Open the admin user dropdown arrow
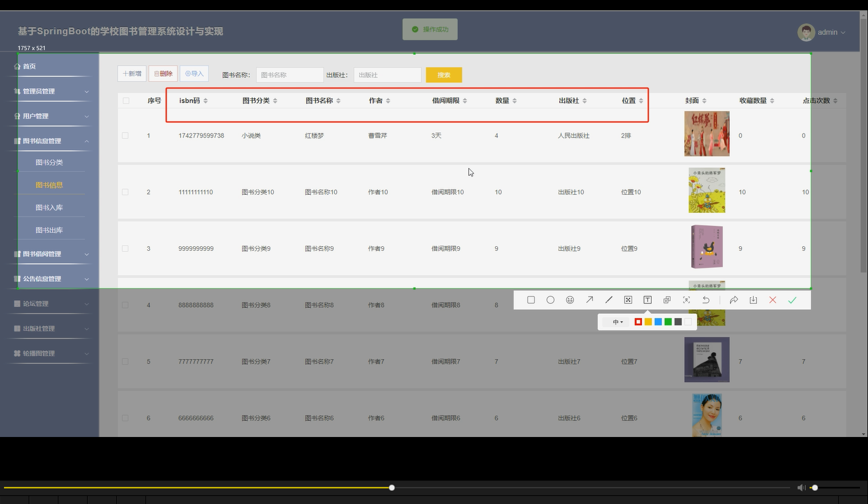 pyautogui.click(x=843, y=33)
